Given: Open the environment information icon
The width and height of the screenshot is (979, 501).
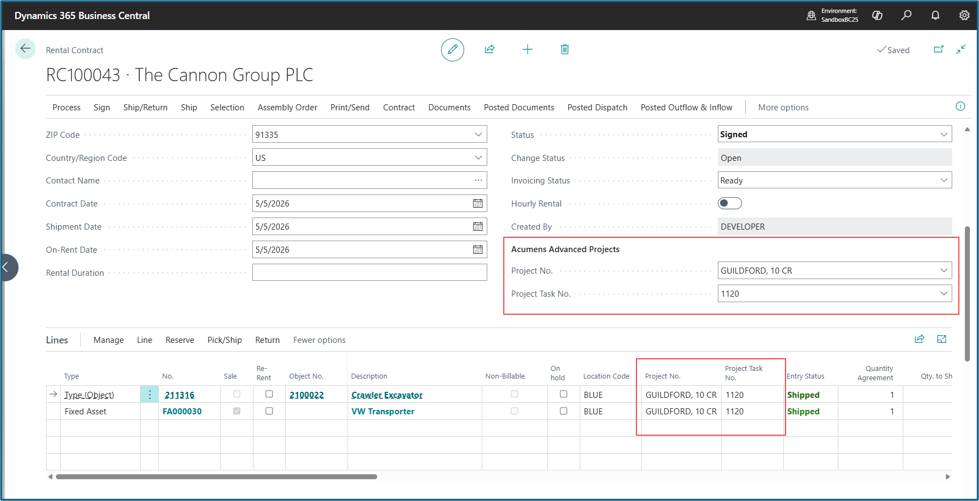Looking at the screenshot, I should (811, 16).
